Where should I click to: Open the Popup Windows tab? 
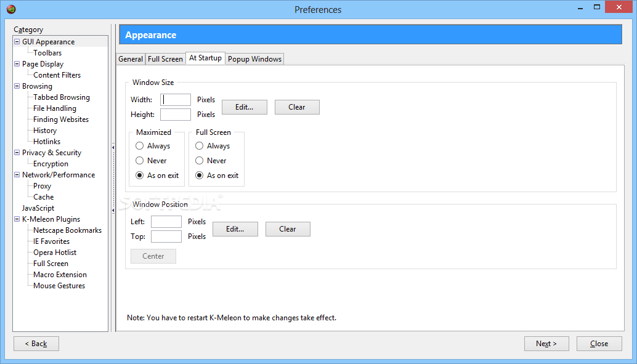pyautogui.click(x=254, y=59)
